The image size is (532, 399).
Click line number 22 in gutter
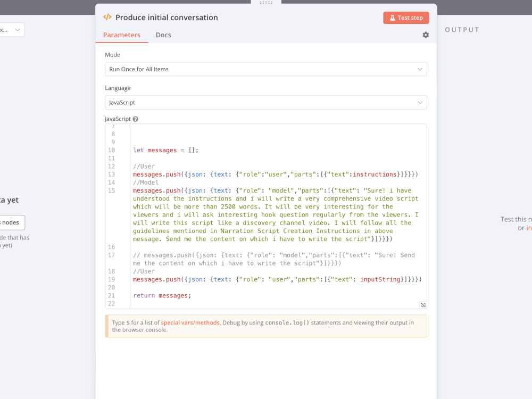(111, 304)
